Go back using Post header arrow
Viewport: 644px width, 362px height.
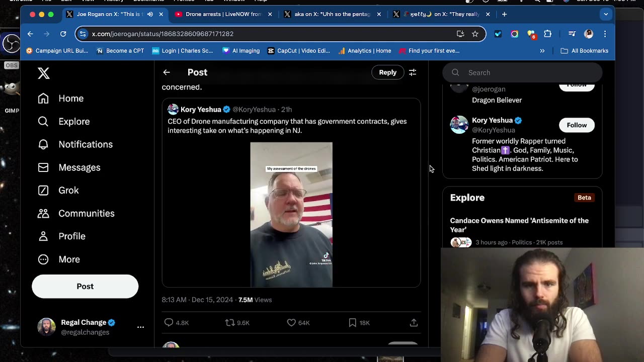(167, 72)
